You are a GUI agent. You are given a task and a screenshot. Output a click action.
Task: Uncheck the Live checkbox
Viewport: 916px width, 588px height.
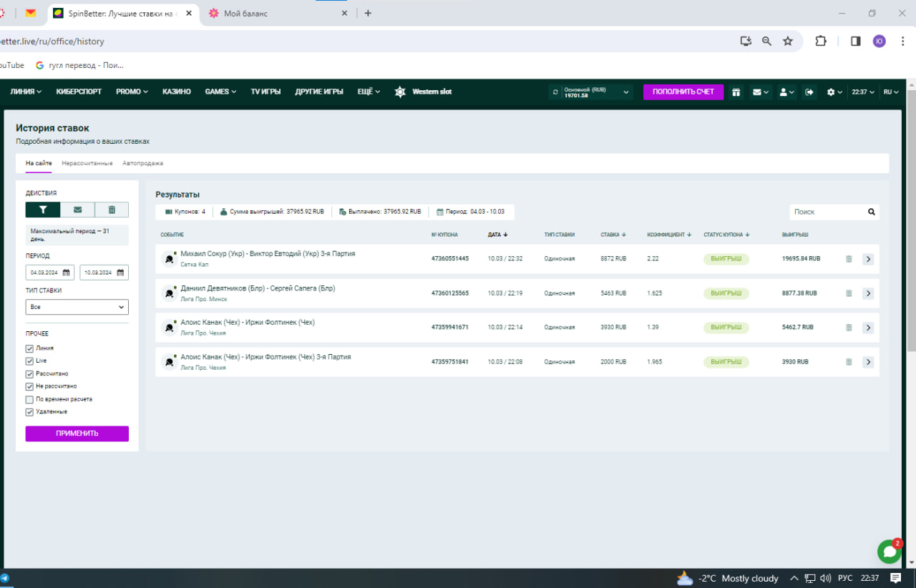click(x=29, y=361)
